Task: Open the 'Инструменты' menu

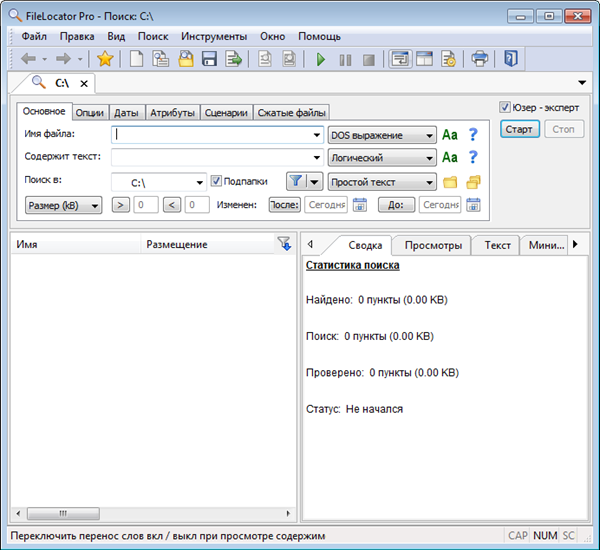Action: click(213, 36)
